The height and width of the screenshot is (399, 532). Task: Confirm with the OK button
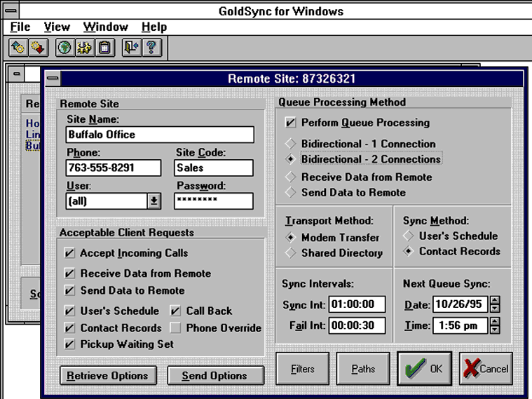point(425,369)
